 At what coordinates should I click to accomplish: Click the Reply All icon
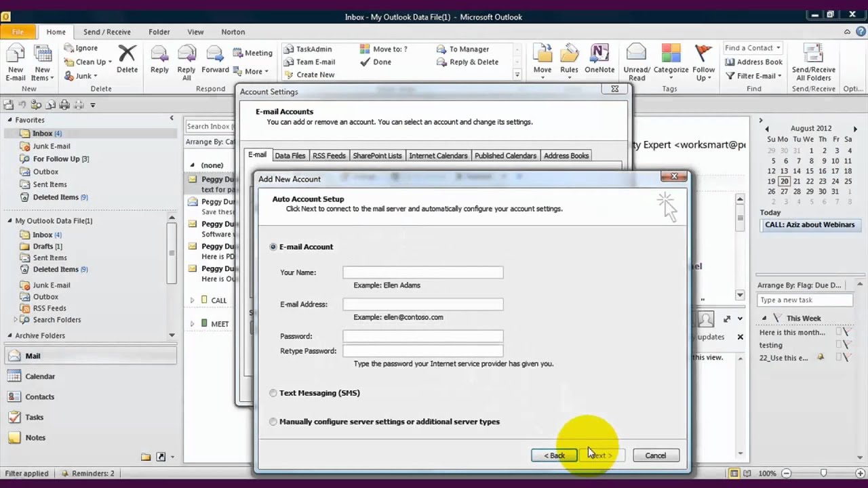tap(186, 54)
